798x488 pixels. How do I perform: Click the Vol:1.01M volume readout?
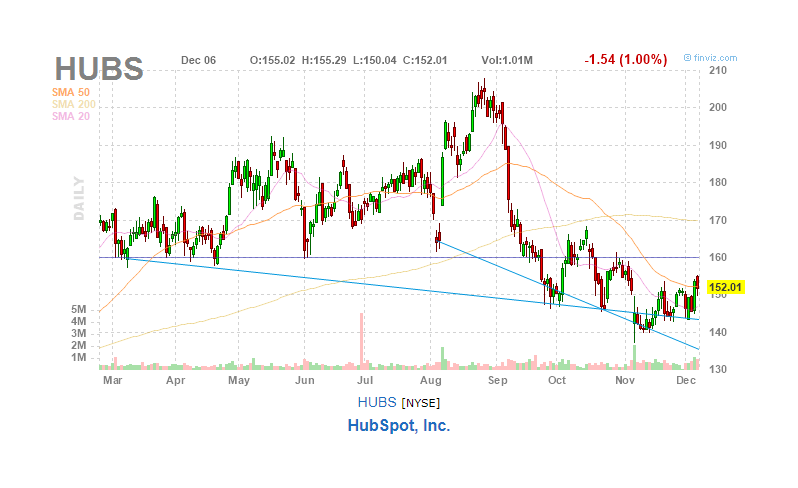[507, 60]
